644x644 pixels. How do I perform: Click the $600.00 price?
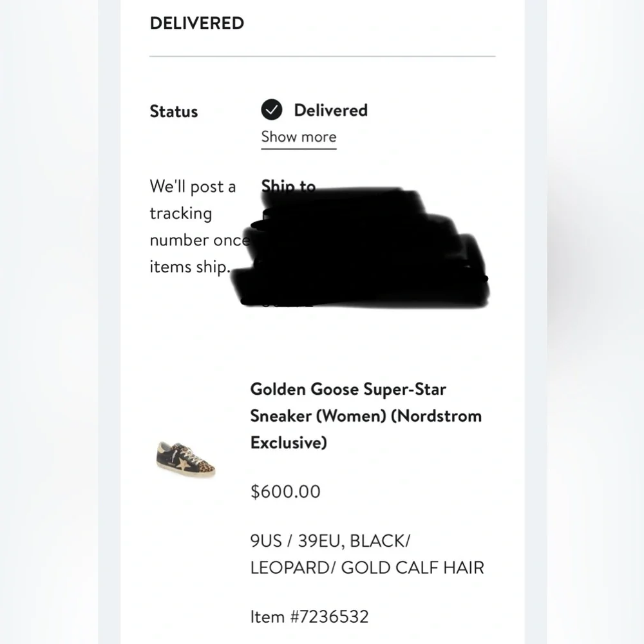tap(285, 491)
